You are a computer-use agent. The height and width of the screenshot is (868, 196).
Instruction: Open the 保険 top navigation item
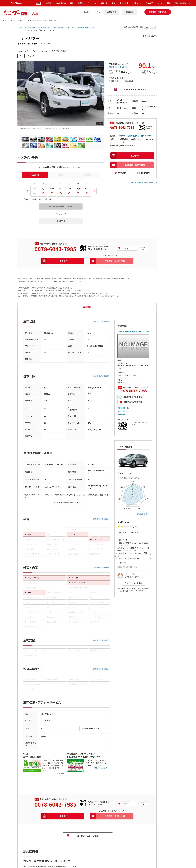pyautogui.click(x=168, y=3)
